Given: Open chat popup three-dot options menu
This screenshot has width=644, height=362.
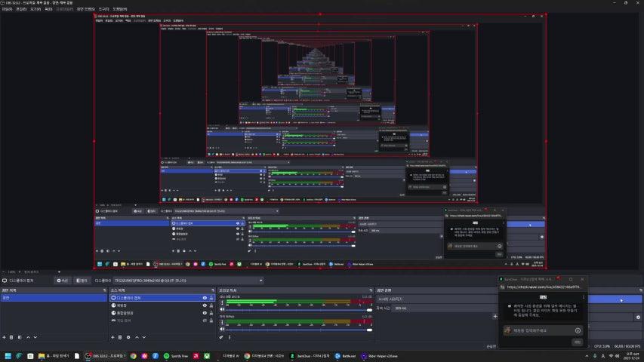Looking at the screenshot, I should (x=583, y=297).
